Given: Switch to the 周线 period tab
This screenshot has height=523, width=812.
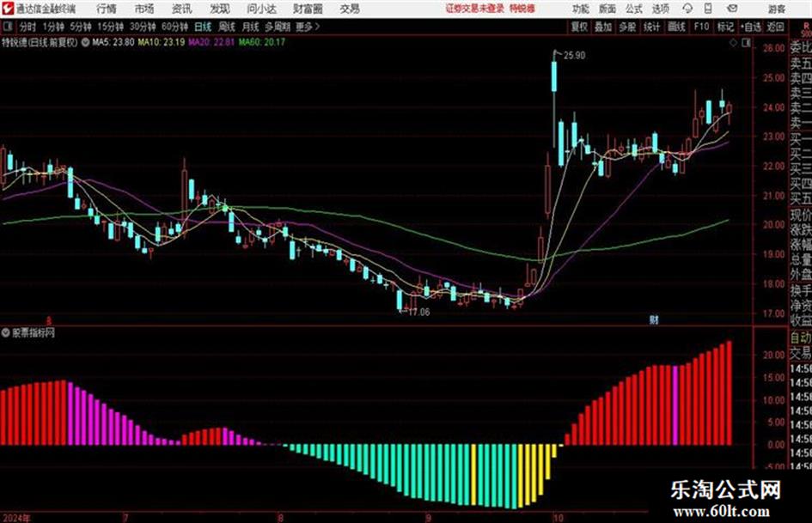Looking at the screenshot, I should pyautogui.click(x=227, y=27).
